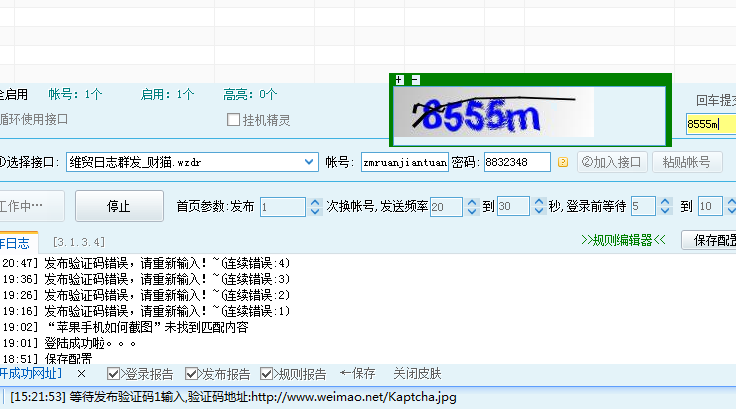This screenshot has width=736, height=410.
Task: Increase the 发布 count stepper up arrow
Action: [315, 202]
